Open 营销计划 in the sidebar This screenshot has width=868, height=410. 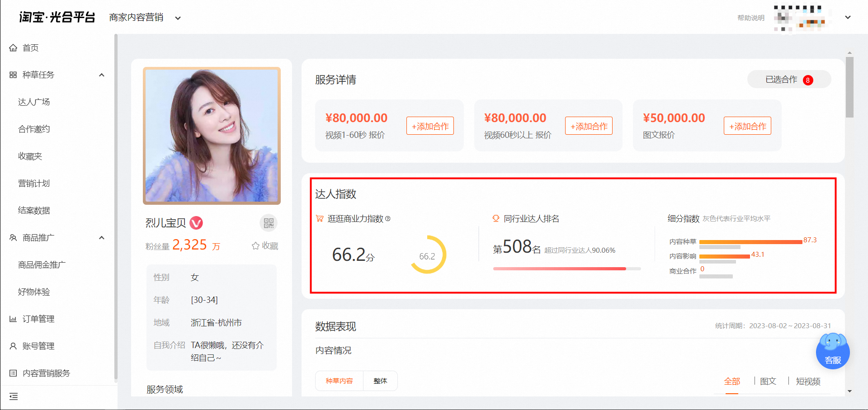point(34,184)
